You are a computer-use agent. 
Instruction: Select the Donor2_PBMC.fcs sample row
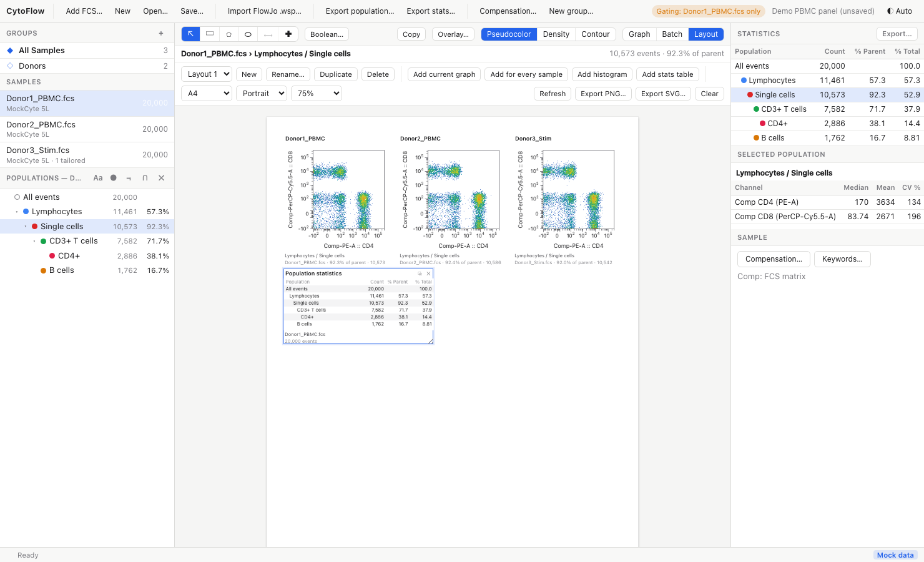click(87, 129)
